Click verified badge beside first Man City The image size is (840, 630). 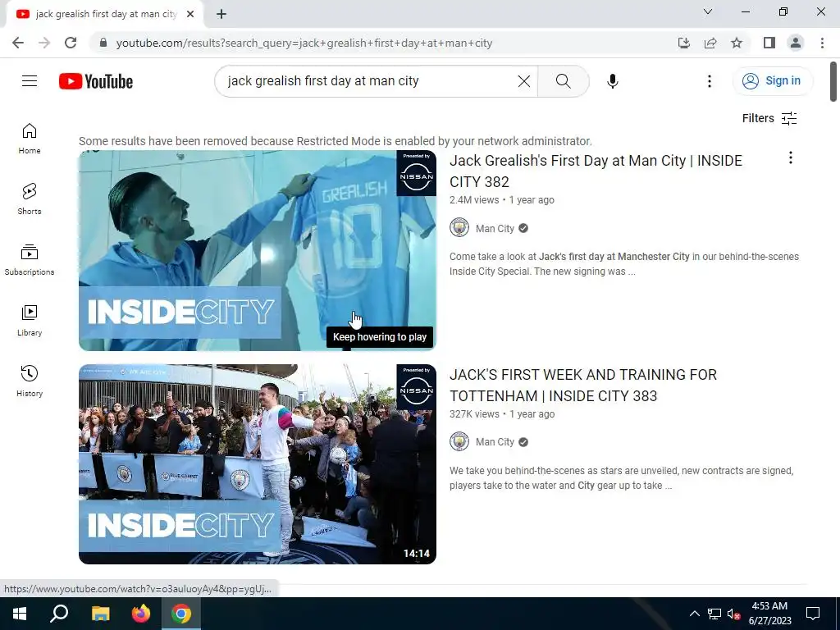coord(523,228)
